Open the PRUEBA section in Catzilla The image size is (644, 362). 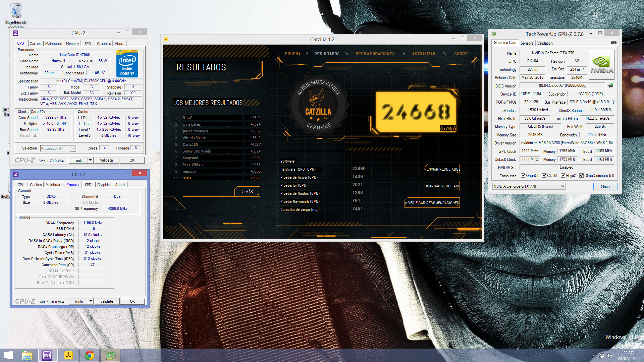(293, 54)
